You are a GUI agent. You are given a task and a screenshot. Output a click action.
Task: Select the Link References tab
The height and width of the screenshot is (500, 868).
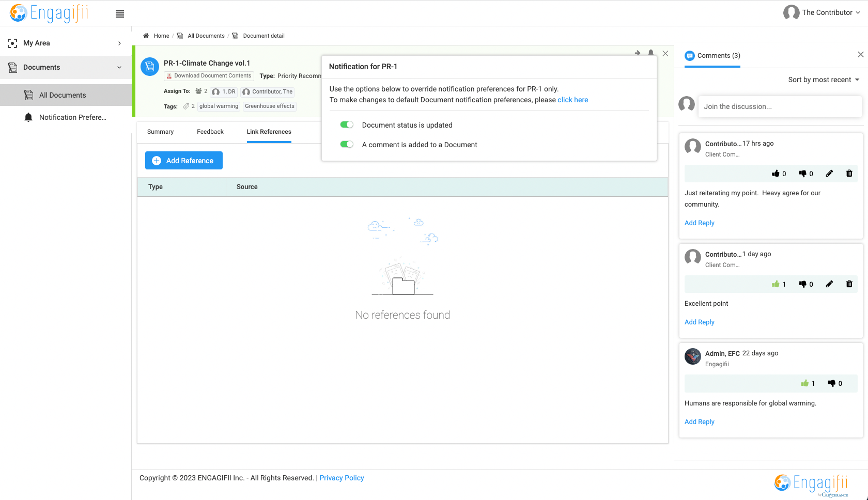(269, 132)
